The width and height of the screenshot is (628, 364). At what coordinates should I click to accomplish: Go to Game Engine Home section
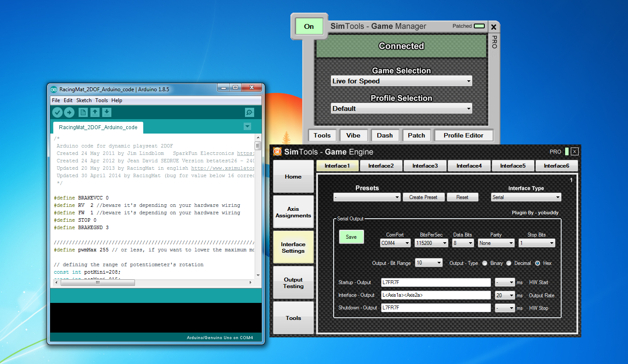(293, 177)
